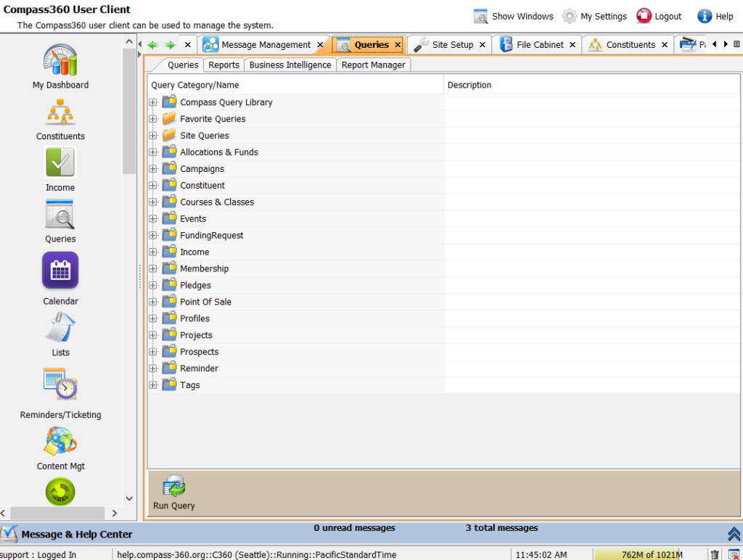743x560 pixels.
Task: Click the Description column header
Action: (591, 85)
